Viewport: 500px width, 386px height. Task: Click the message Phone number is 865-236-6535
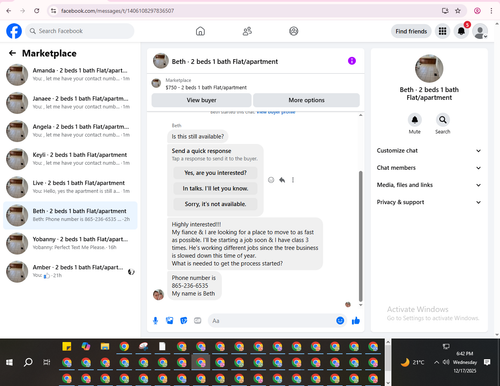194,286
